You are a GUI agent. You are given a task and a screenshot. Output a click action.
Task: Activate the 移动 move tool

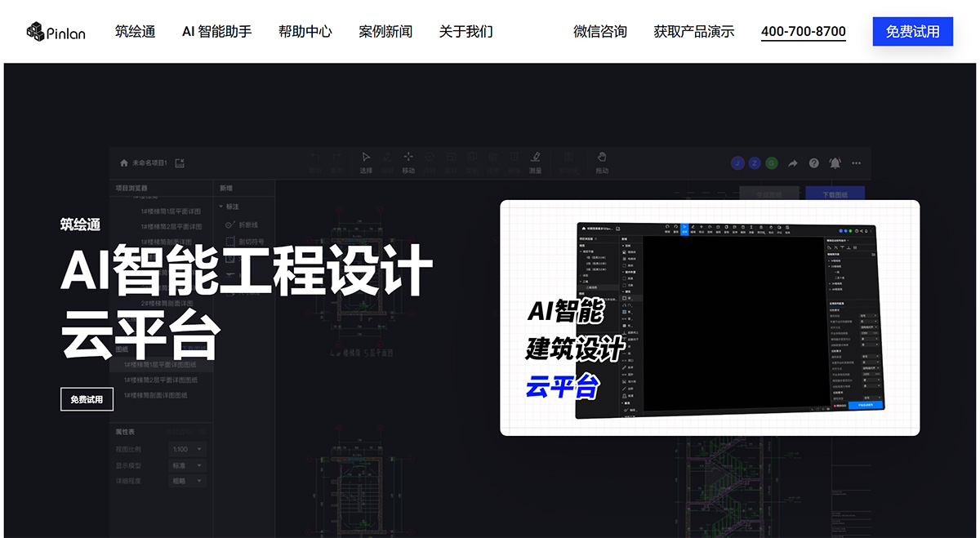[x=408, y=163]
